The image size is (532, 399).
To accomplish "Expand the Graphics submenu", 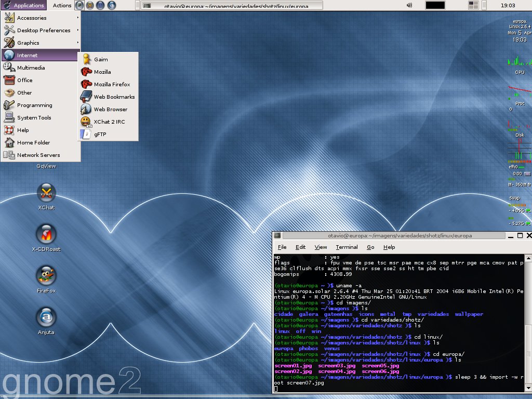I will (x=41, y=43).
